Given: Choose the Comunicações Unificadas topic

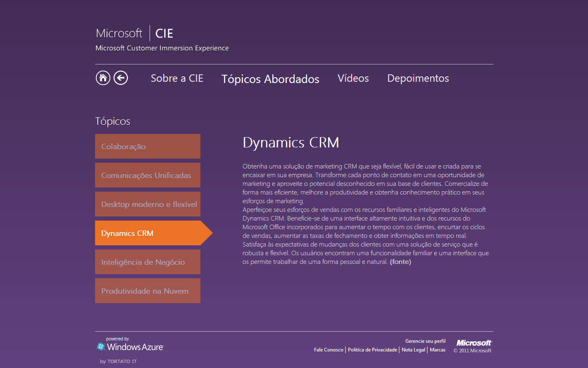Looking at the screenshot, I should [148, 175].
